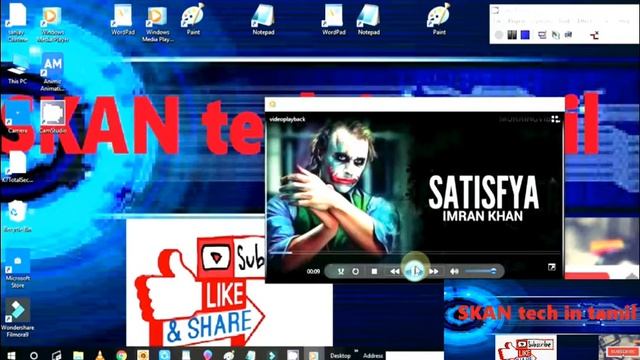The image size is (640, 360).
Task: Open Google Chrome from the taskbar
Action: (121, 355)
